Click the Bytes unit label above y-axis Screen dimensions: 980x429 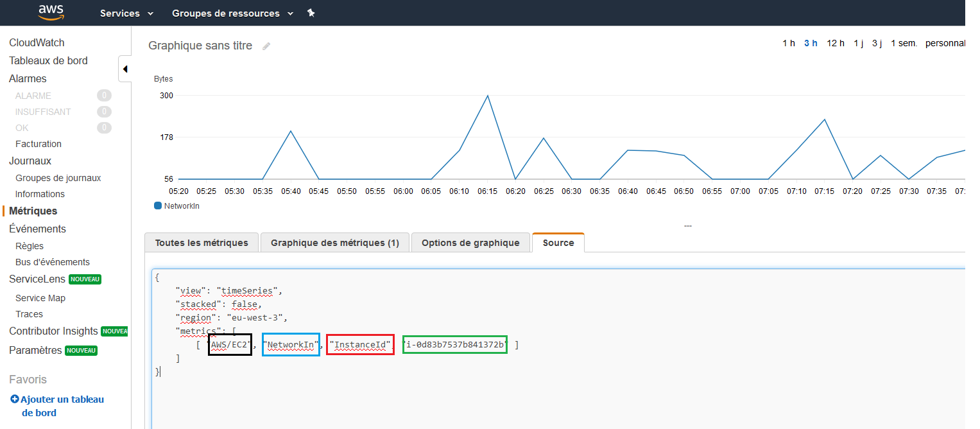click(x=163, y=79)
